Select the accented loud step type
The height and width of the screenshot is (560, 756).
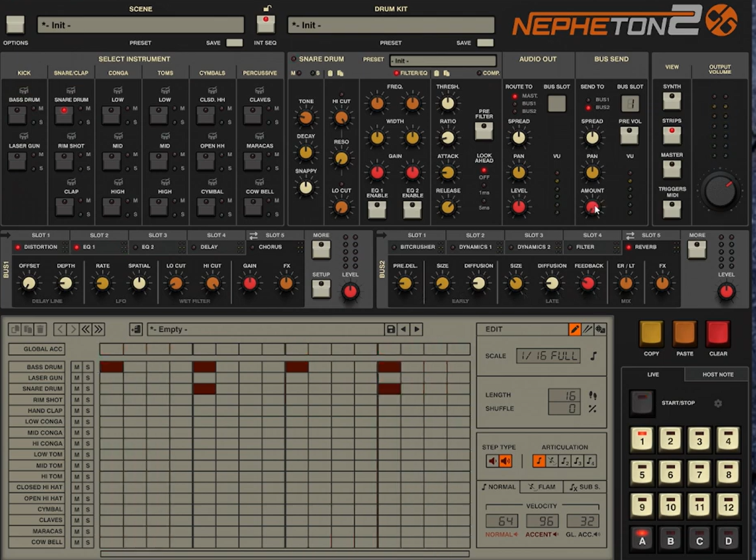tap(506, 461)
